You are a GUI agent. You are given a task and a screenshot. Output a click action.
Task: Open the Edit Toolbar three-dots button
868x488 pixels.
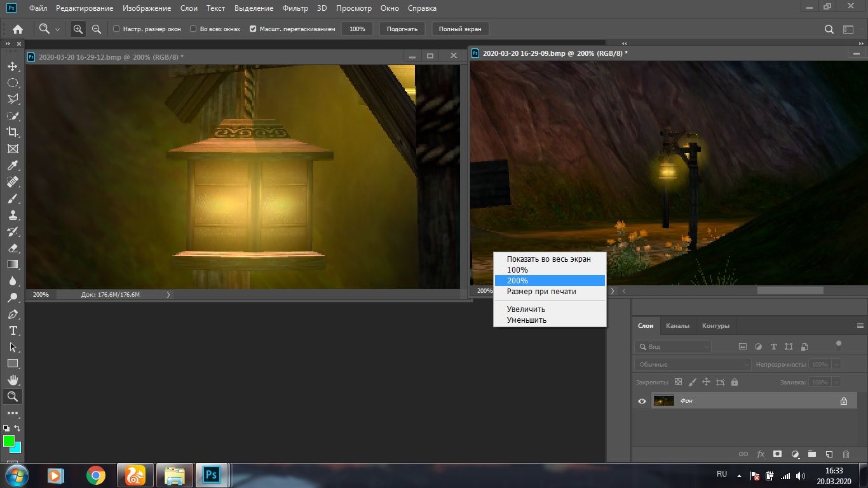coord(12,413)
